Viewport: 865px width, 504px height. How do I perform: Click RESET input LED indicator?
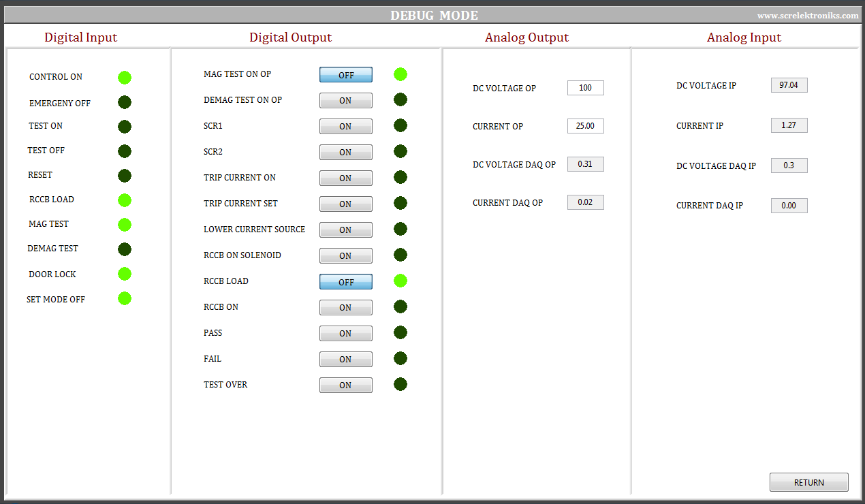coord(125,176)
